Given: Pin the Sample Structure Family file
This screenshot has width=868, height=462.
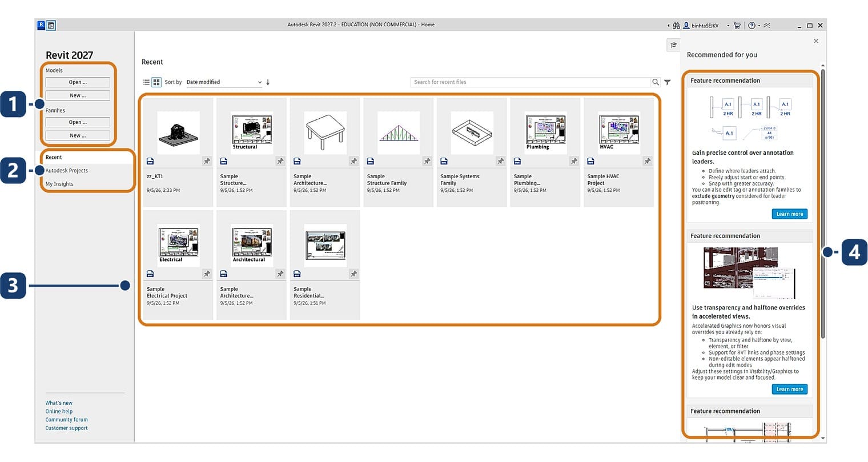Looking at the screenshot, I should click(x=427, y=162).
